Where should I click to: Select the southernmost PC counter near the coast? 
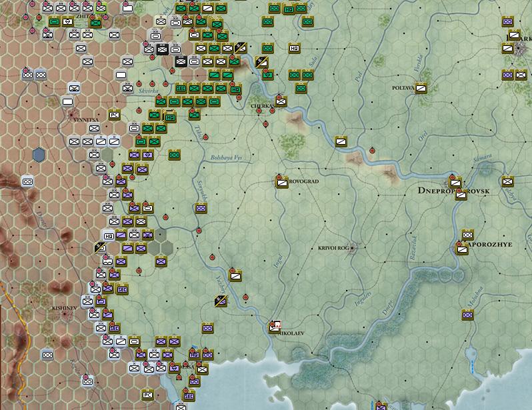point(147,395)
